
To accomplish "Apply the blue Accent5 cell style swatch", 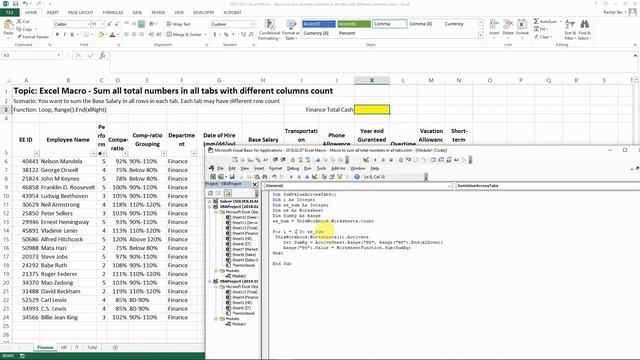I will [x=319, y=24].
